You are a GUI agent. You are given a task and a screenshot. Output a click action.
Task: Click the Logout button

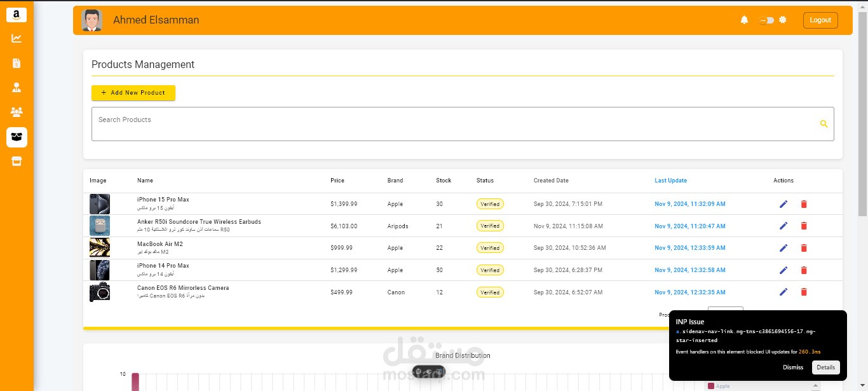click(x=820, y=20)
